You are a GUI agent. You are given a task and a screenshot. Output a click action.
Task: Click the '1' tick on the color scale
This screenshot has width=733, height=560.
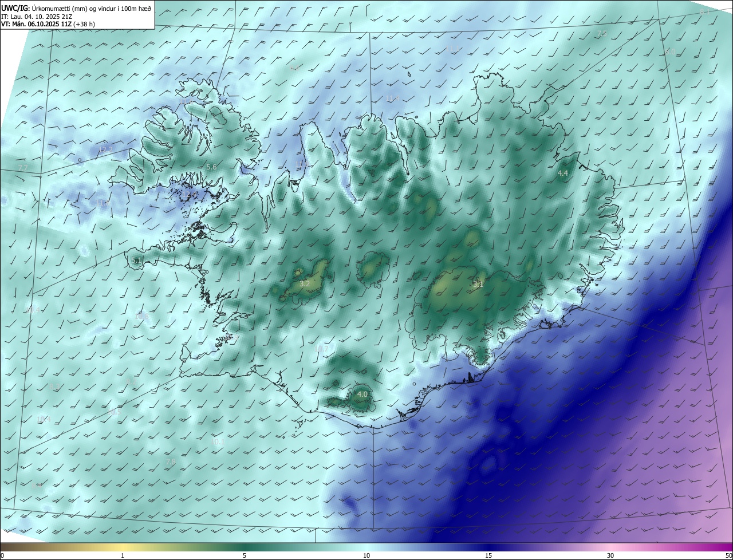[x=123, y=555]
